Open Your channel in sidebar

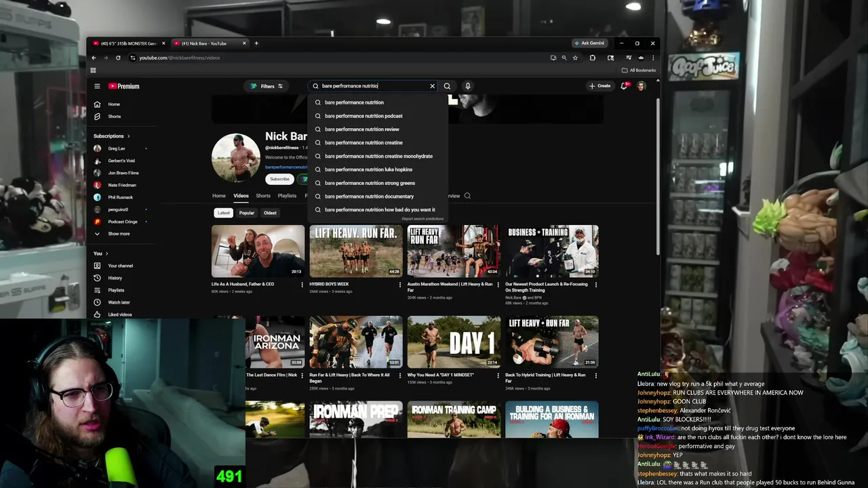pyautogui.click(x=119, y=266)
